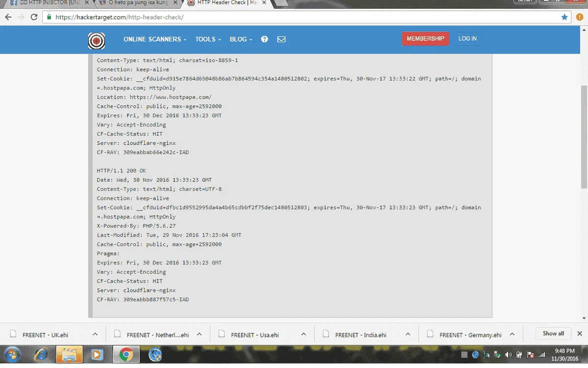Click 'Pragma:' header line
Image resolution: width=588 pixels, height=368 pixels.
(x=108, y=254)
